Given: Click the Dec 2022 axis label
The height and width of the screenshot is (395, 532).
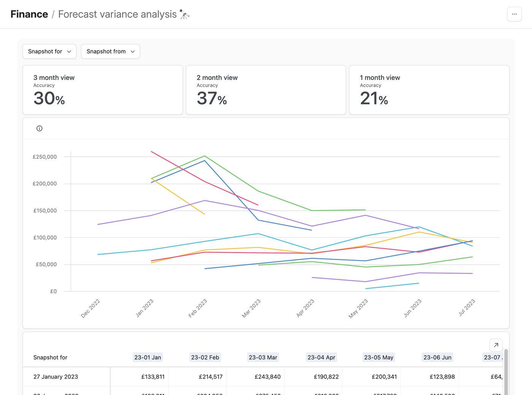Looking at the screenshot, I should (90, 309).
